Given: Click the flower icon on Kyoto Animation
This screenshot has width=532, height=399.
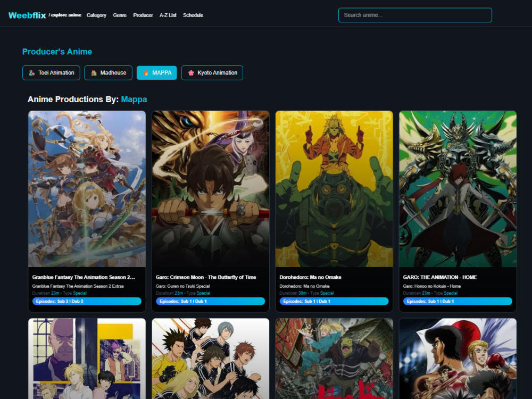Looking at the screenshot, I should [191, 73].
